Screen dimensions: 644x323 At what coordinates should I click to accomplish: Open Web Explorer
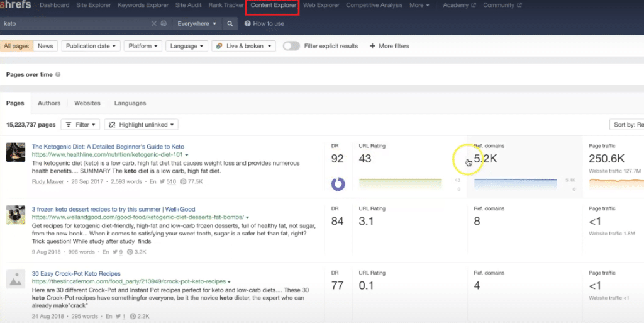[321, 5]
